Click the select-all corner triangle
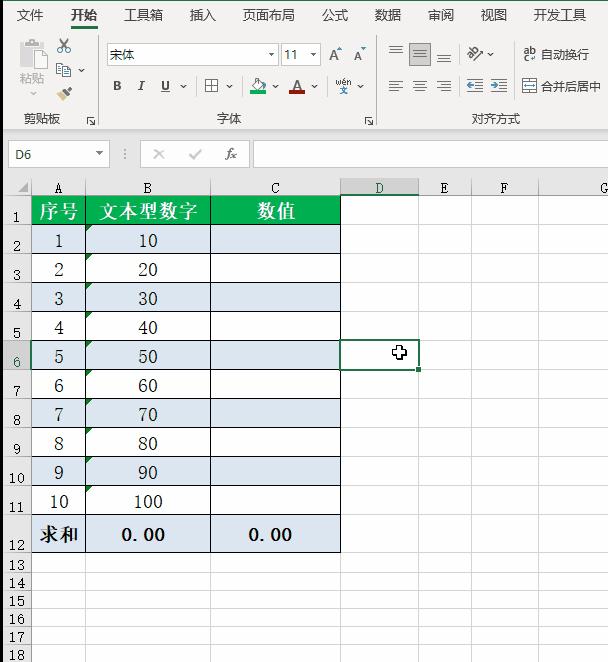608x662 pixels. (x=22, y=187)
